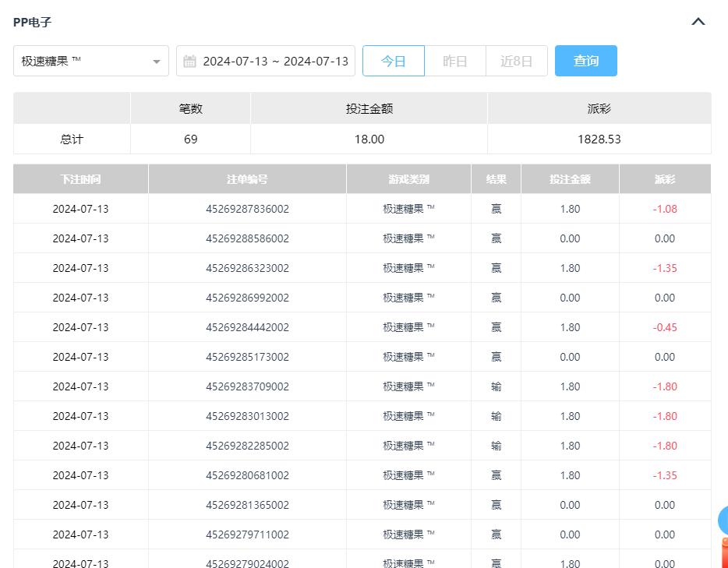Click the red -1.08 payout value
The image size is (728, 568).
click(665, 209)
